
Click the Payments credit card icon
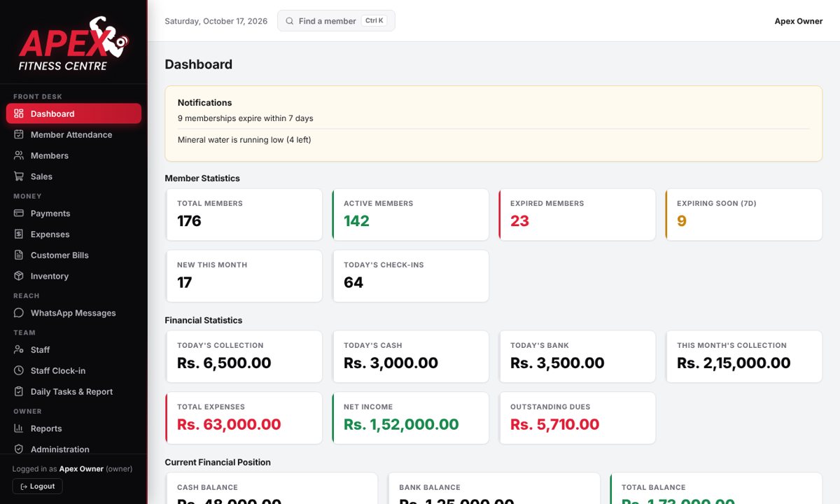(19, 213)
